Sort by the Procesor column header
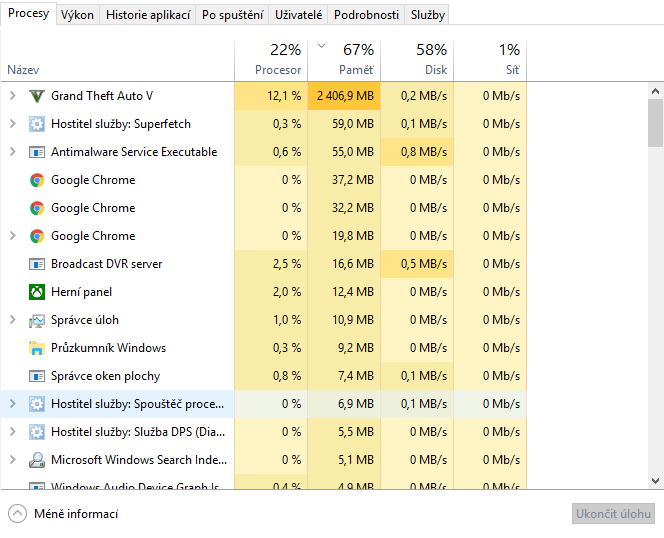Viewport: 664px width, 538px height. (271, 60)
